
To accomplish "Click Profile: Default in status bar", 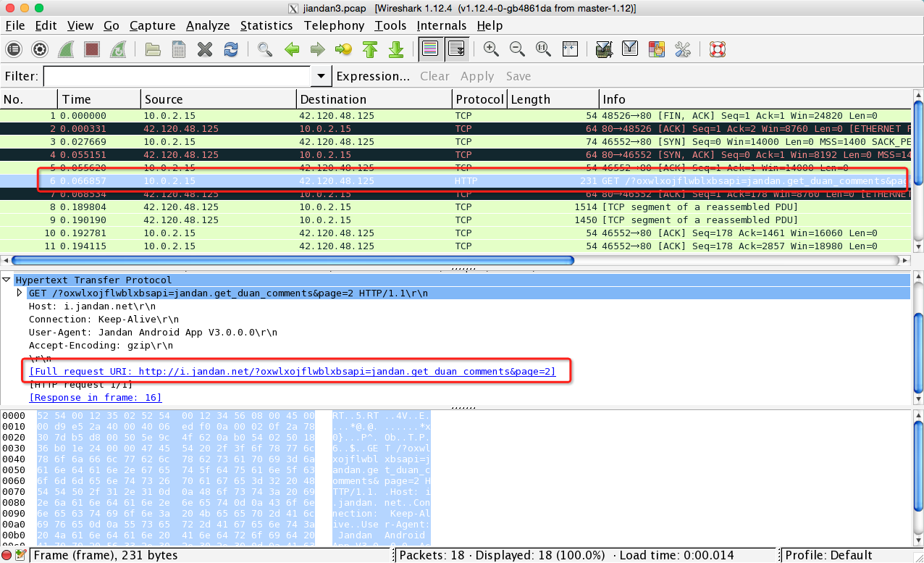I will (x=830, y=555).
